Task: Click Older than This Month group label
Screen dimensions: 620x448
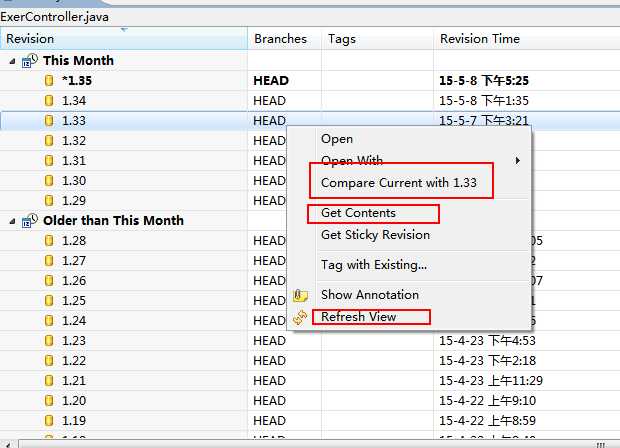Action: click(113, 220)
